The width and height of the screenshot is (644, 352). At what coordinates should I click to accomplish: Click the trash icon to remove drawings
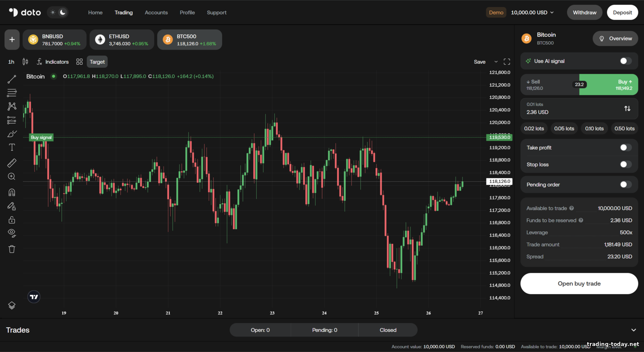click(12, 249)
